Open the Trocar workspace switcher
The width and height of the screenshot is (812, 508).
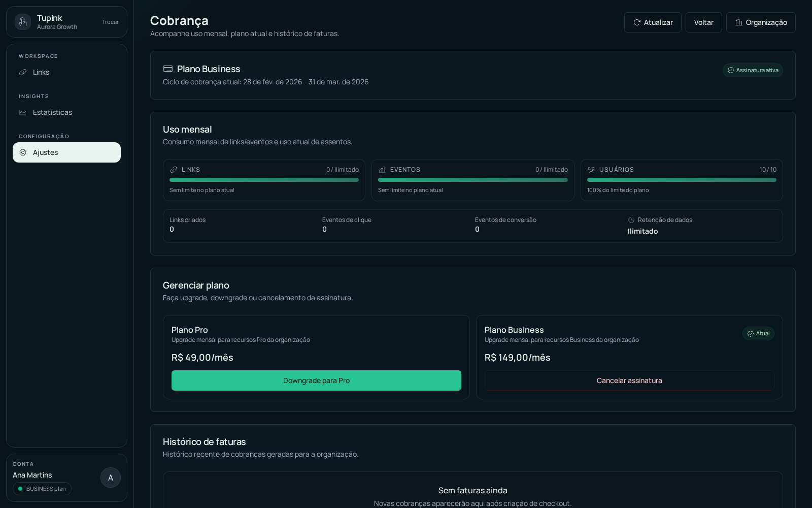click(110, 22)
